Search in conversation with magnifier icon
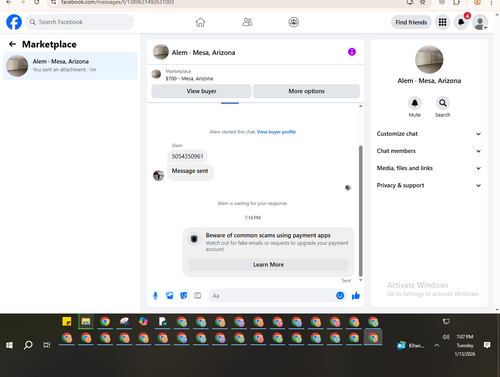500x377 pixels. (443, 103)
